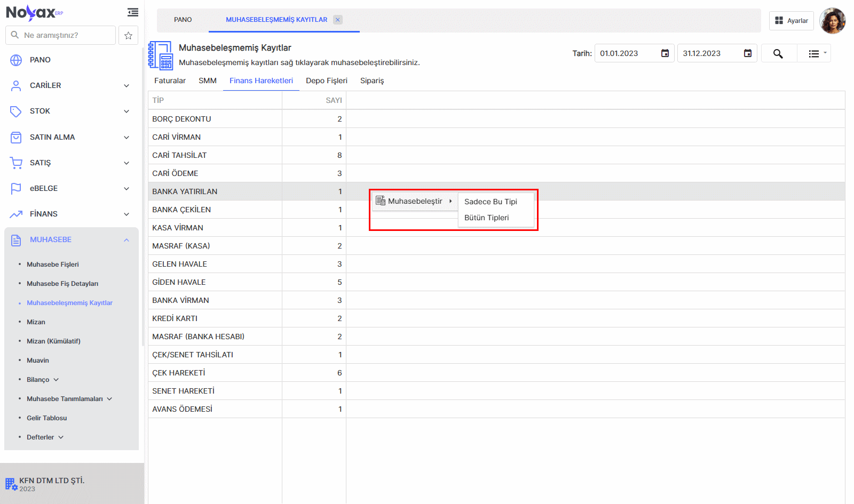
Task: Select the Depo Fişleri tab
Action: tap(327, 81)
